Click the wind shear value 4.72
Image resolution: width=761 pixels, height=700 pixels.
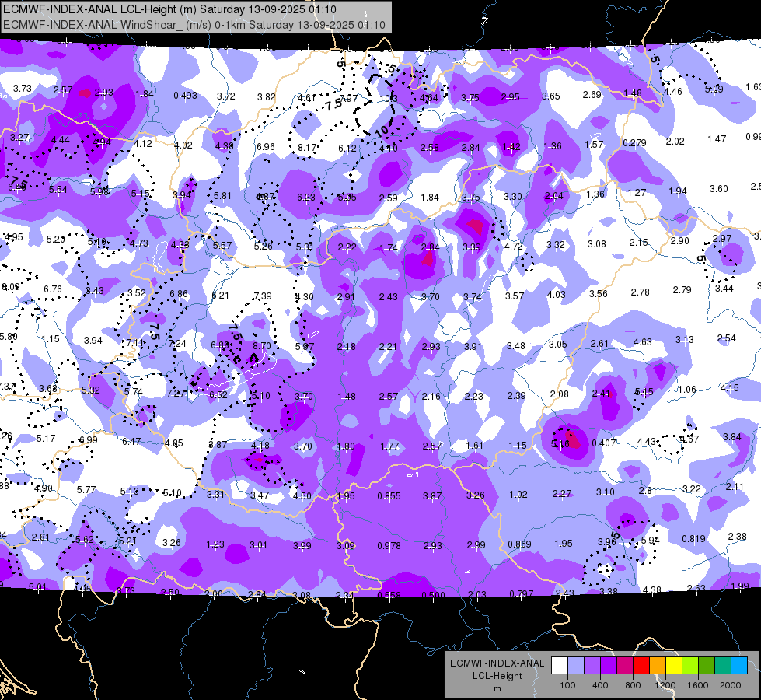(514, 246)
